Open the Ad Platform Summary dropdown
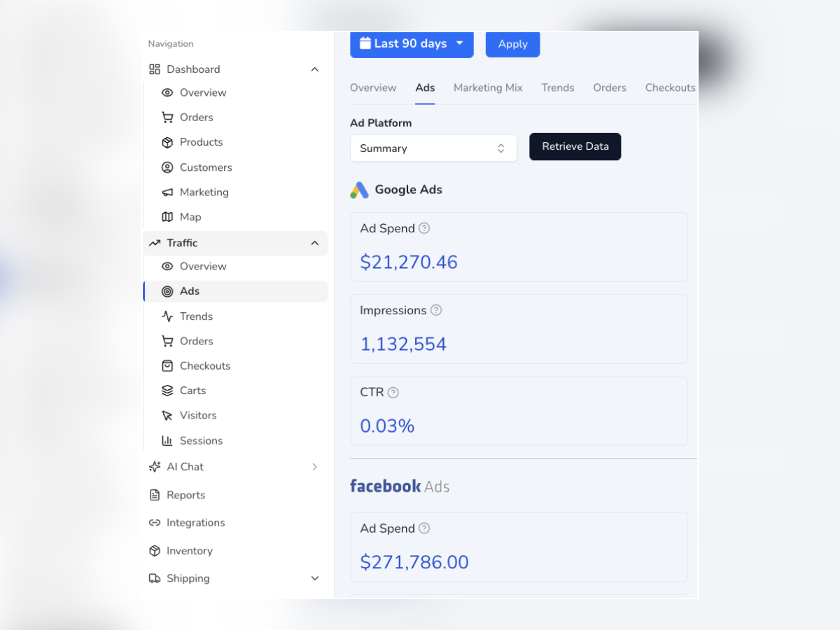This screenshot has width=840, height=630. coord(433,148)
